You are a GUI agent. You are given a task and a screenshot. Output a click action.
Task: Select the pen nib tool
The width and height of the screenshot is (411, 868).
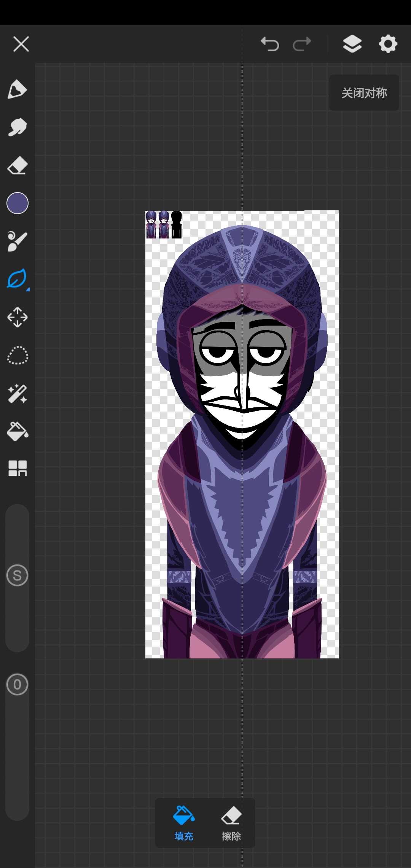pyautogui.click(x=18, y=89)
